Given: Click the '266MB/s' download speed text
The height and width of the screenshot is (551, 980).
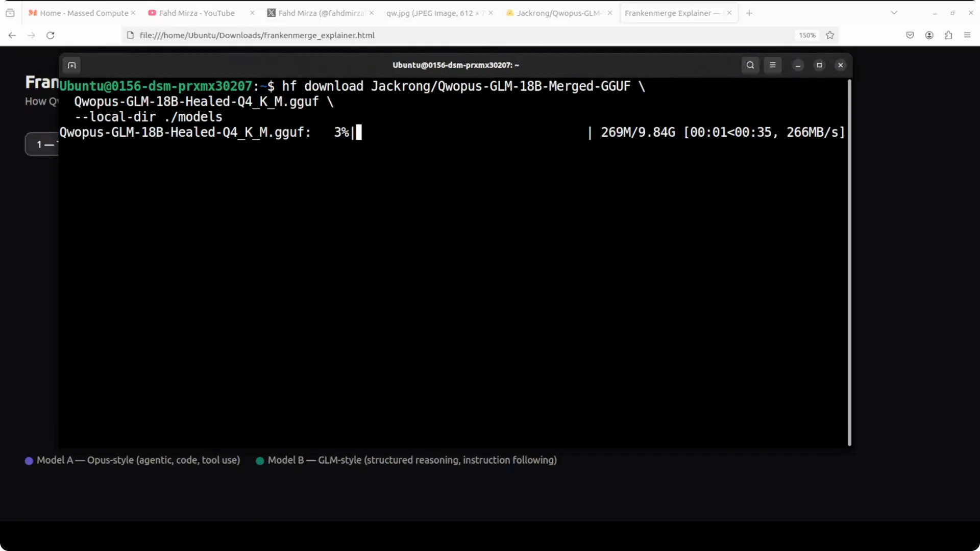Looking at the screenshot, I should 812,132.
